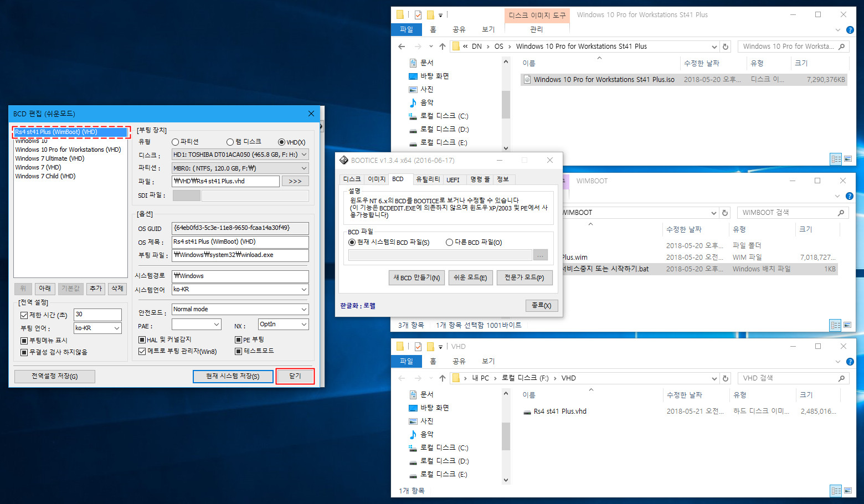Click the back arrow in VHD Explorer window
Screen dimensions: 864x504
click(x=402, y=378)
